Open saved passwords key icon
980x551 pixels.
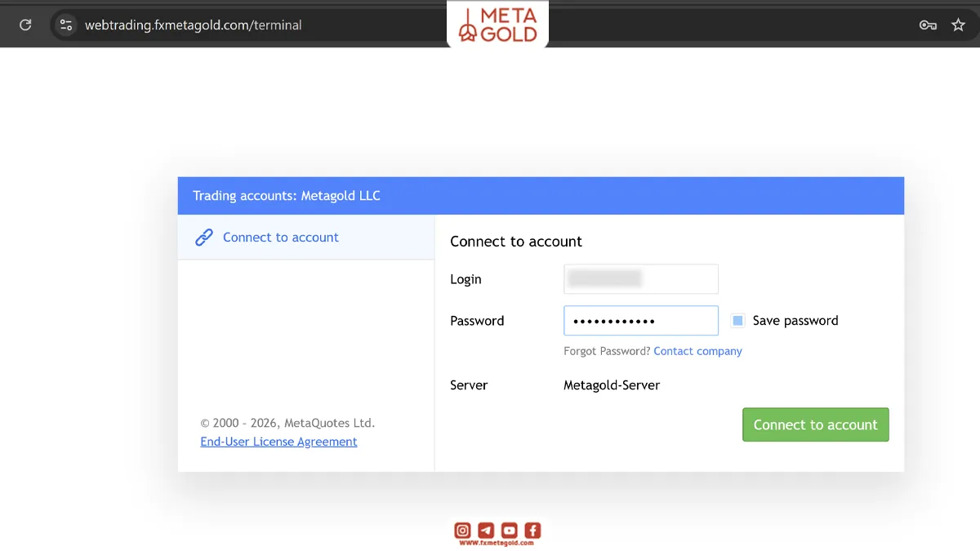tap(928, 25)
